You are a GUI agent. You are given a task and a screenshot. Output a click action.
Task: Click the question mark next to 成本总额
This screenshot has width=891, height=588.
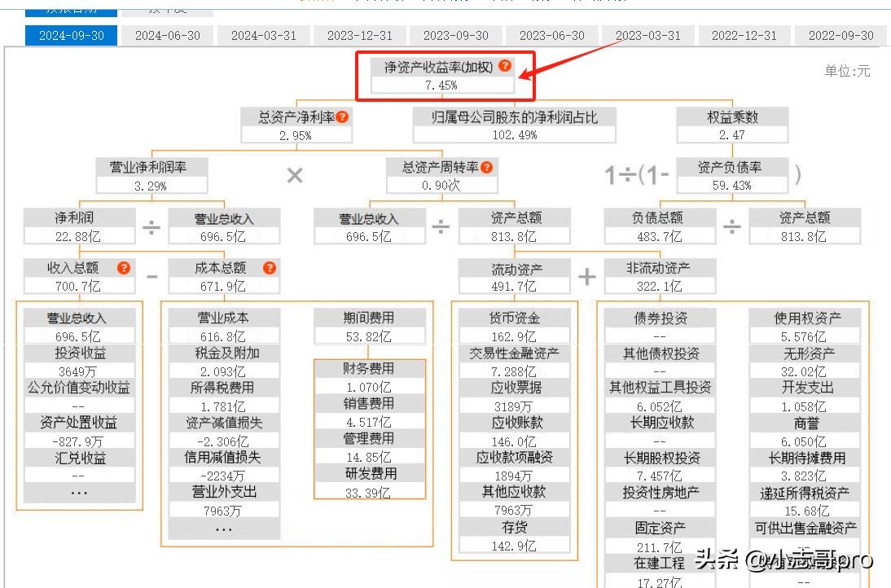[270, 268]
